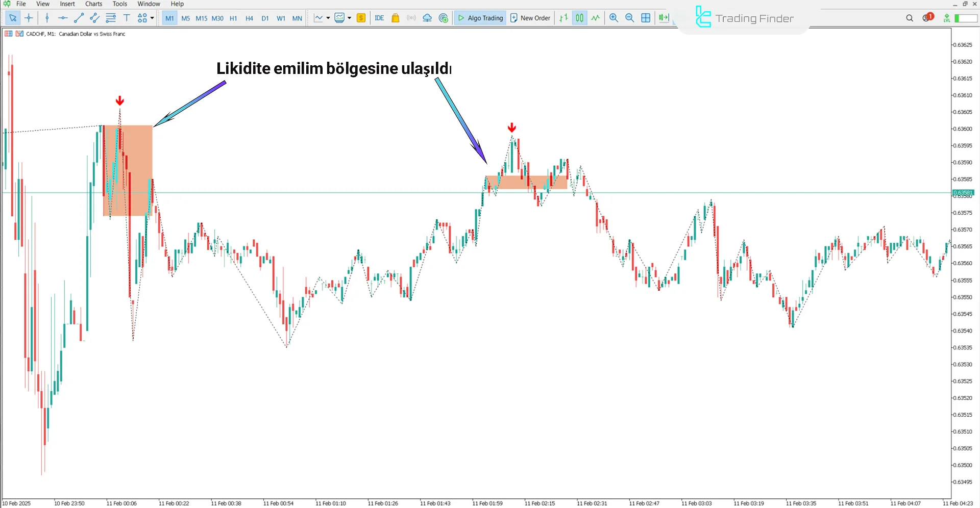This screenshot has width=980, height=508.
Task: Open the Market shopping bag icon
Action: point(395,18)
